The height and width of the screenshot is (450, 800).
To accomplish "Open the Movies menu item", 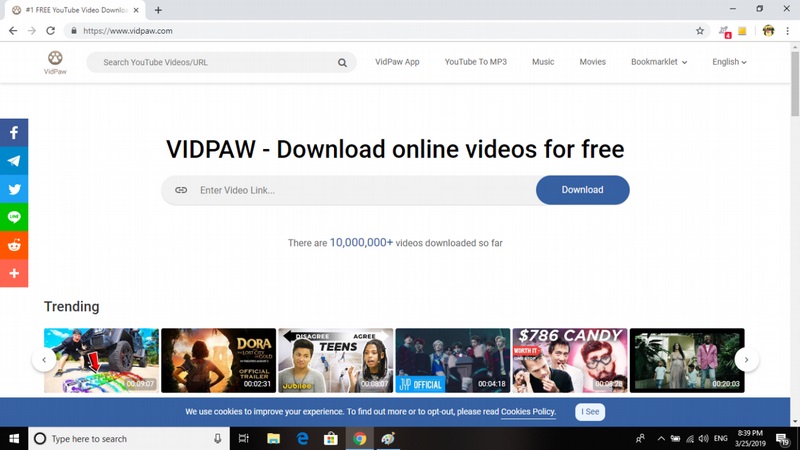I will pos(592,62).
